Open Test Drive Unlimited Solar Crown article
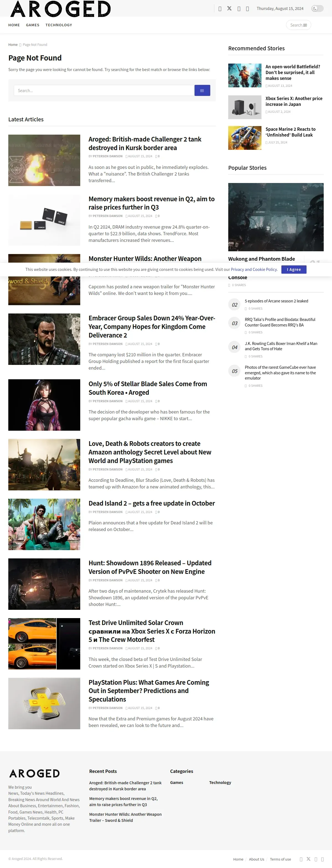Screen dimensions: 332x868 click(152, 631)
